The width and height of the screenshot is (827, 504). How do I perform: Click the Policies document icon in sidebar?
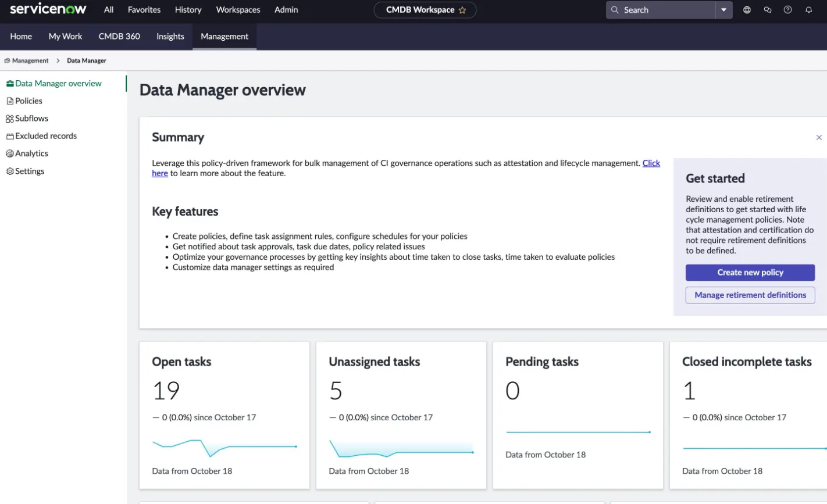click(10, 101)
